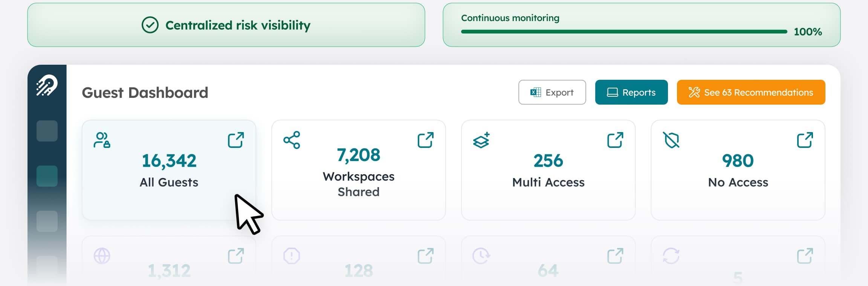See 63 Recommendations
This screenshot has height=286, width=868.
[751, 92]
